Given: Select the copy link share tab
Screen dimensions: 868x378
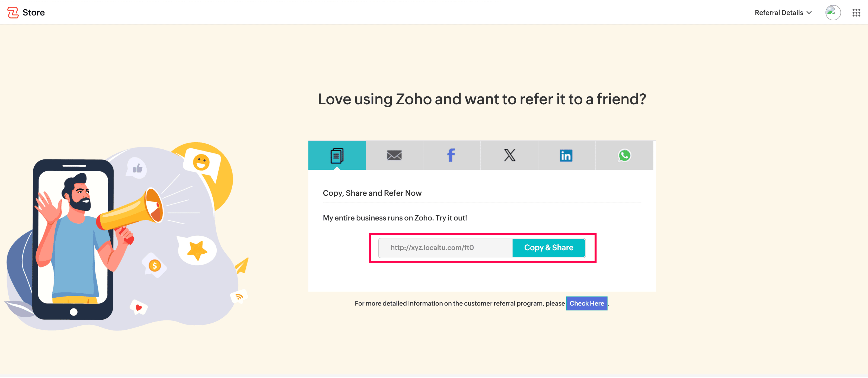Looking at the screenshot, I should click(337, 155).
